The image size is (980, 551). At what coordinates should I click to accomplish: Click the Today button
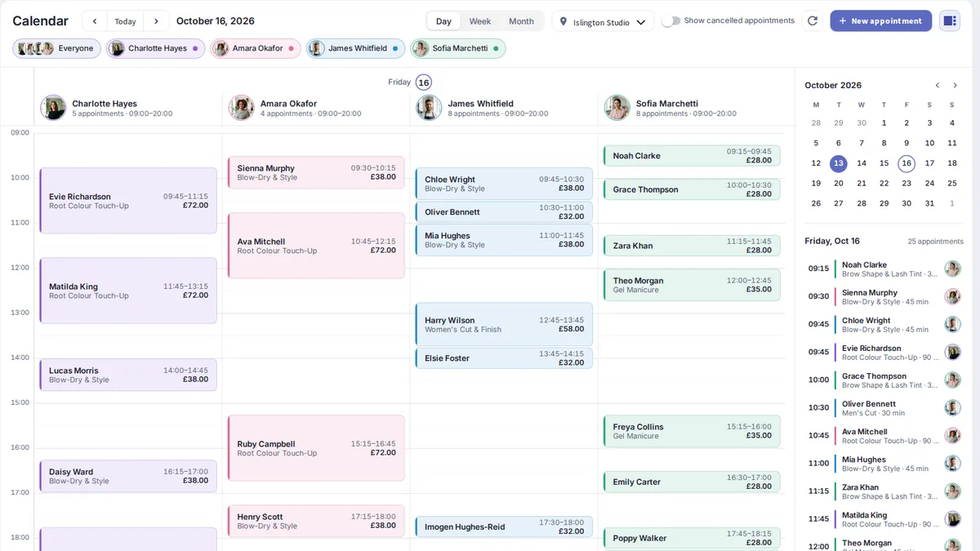tap(125, 21)
